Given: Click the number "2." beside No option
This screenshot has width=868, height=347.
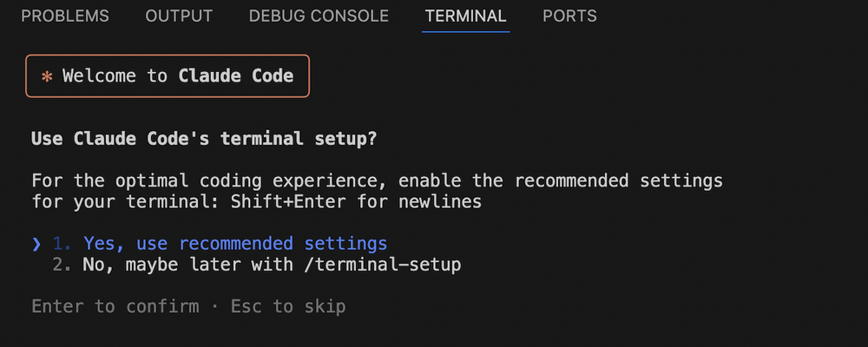Looking at the screenshot, I should (x=62, y=264).
